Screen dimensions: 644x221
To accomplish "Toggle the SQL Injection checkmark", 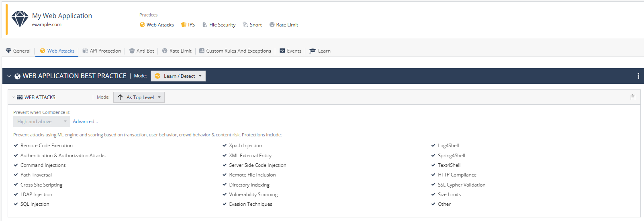I will pyautogui.click(x=16, y=204).
